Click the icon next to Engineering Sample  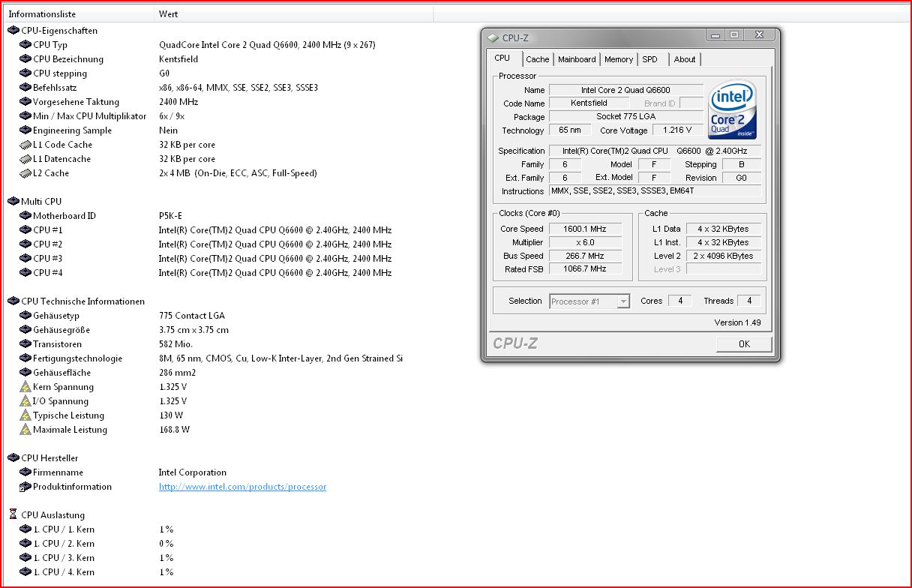tap(25, 130)
